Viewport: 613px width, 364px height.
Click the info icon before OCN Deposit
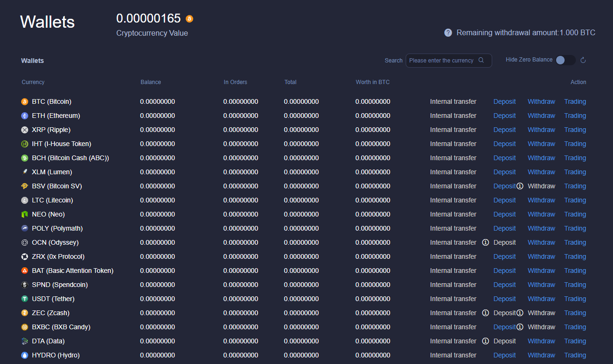tap(486, 242)
